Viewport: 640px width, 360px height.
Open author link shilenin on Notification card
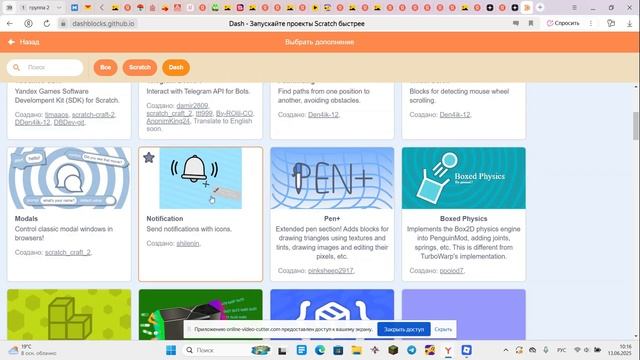(188, 243)
